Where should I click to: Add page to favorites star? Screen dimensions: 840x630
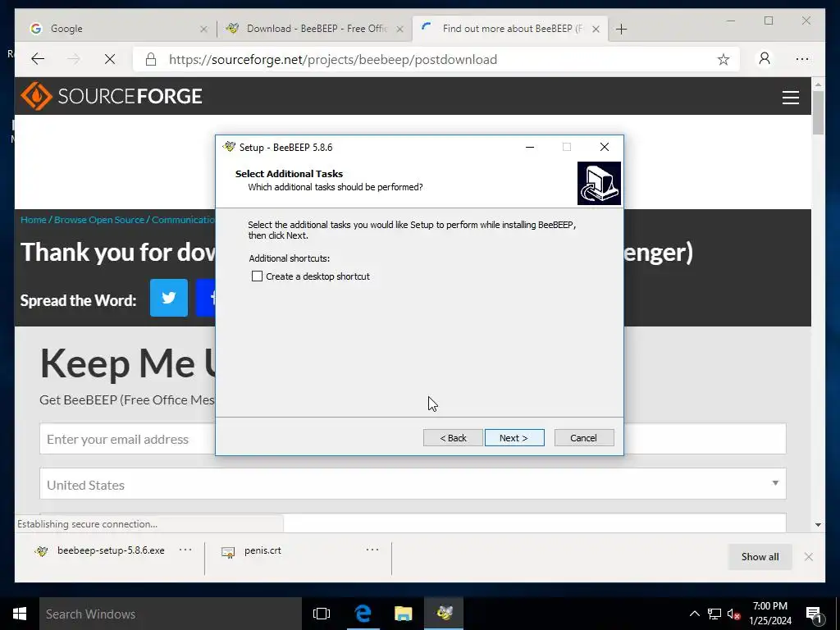(x=724, y=59)
